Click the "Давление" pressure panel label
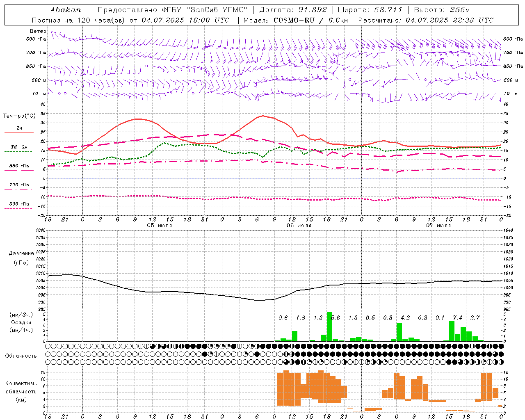This screenshot has height=420, width=525. pos(21,253)
